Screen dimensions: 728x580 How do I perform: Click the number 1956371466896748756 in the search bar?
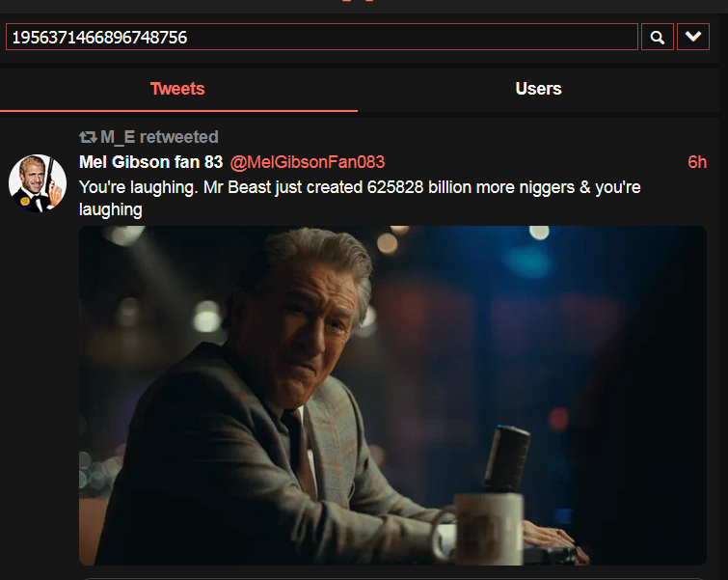coord(99,38)
